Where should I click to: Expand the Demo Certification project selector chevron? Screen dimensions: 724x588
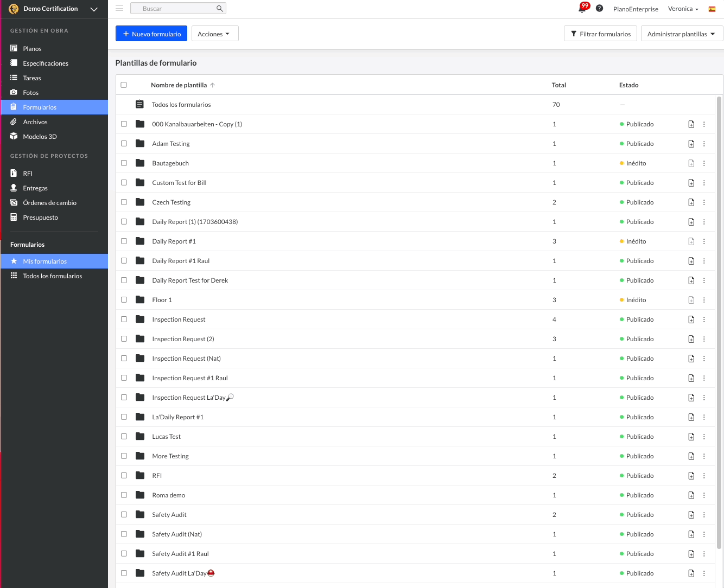tap(94, 9)
